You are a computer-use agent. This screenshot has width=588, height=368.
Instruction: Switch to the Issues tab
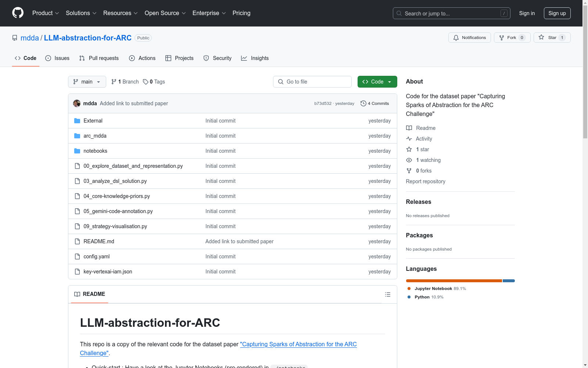tap(57, 58)
